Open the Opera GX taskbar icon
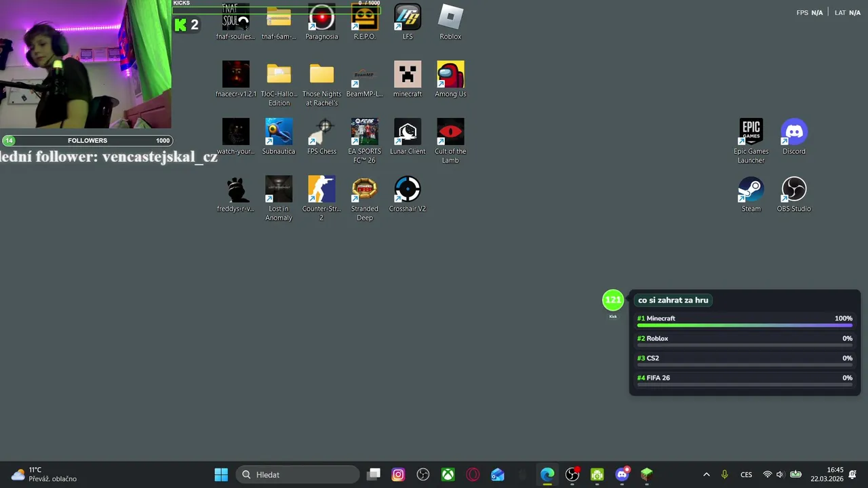Viewport: 868px width, 488px height. pyautogui.click(x=473, y=474)
